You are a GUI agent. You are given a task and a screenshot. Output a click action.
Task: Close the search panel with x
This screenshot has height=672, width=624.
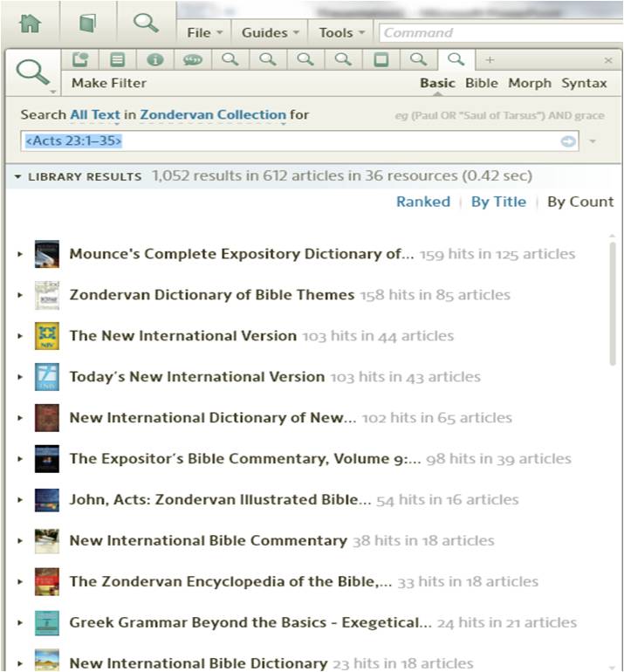608,60
